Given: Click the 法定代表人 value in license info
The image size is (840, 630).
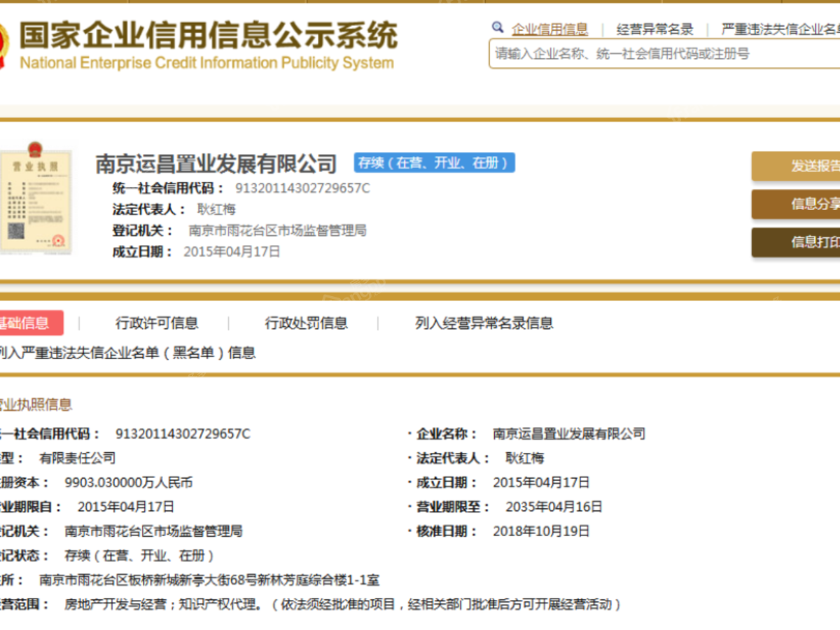Looking at the screenshot, I should [525, 458].
